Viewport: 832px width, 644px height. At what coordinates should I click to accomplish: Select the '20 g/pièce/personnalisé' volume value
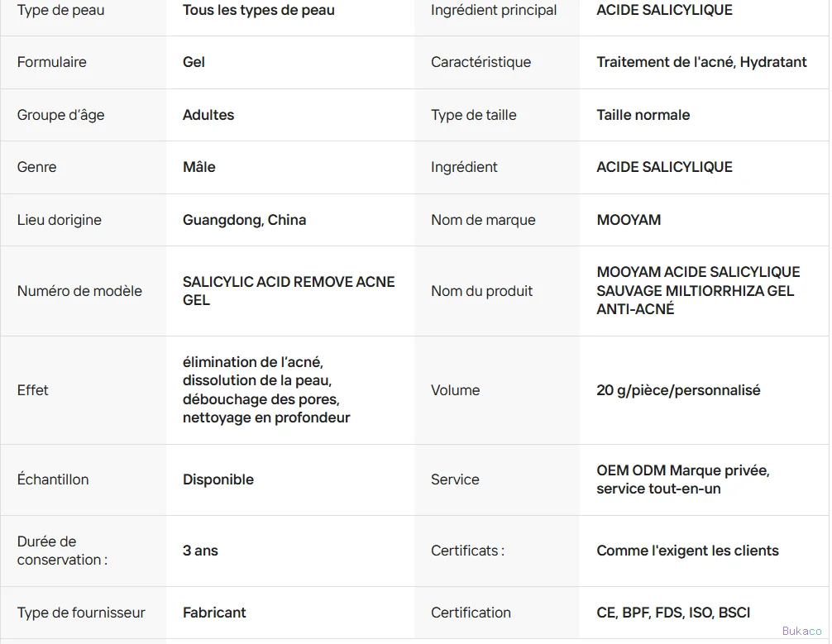(x=678, y=390)
